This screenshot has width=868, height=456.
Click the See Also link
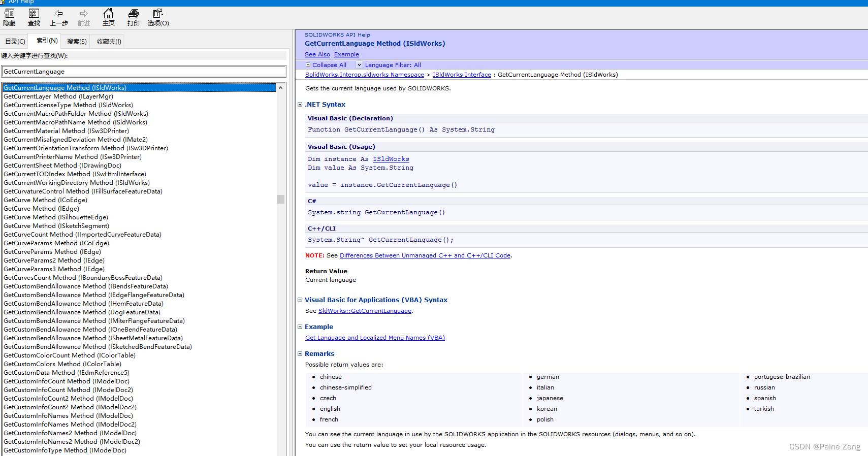317,54
